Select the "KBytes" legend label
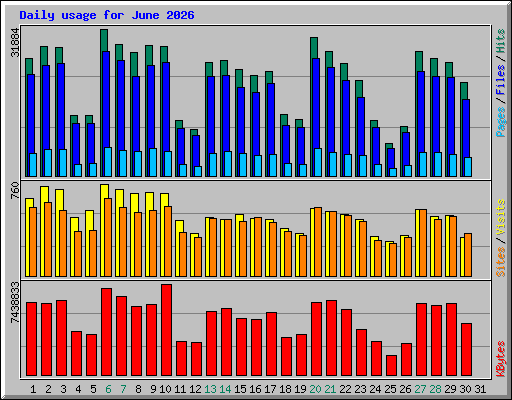Viewport: 512px width, 400px height. click(500, 359)
